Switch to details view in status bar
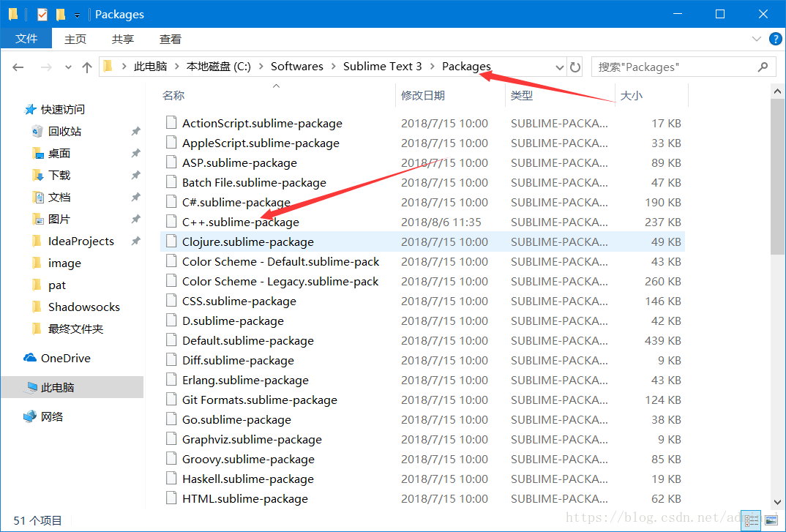The image size is (786, 532). tap(752, 521)
